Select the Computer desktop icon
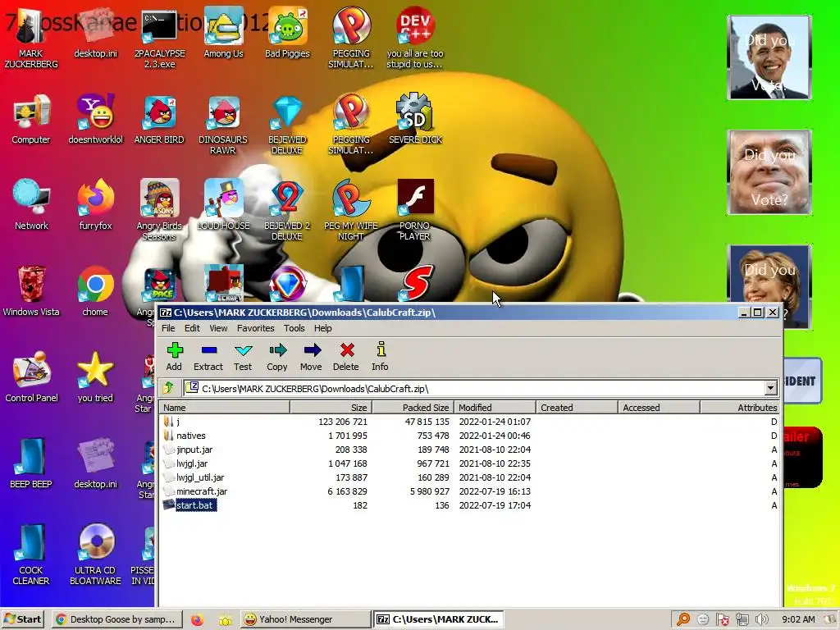Screen dimensions: 840x630 31,120
